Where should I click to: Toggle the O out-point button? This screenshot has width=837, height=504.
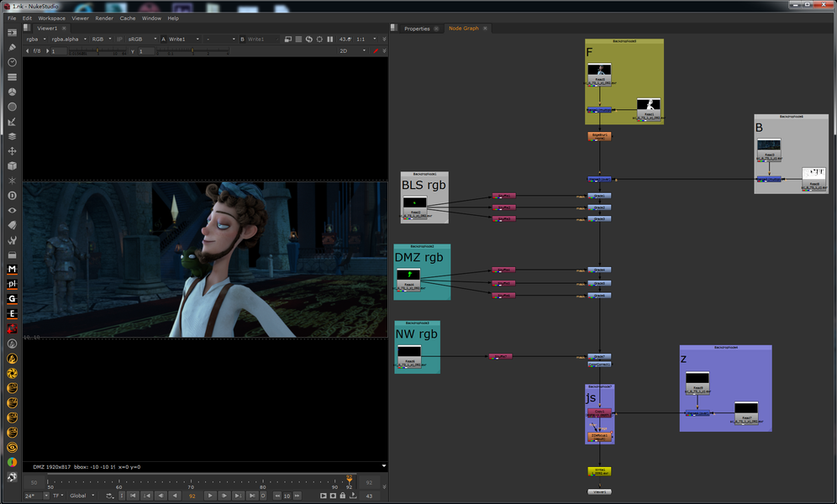(263, 496)
